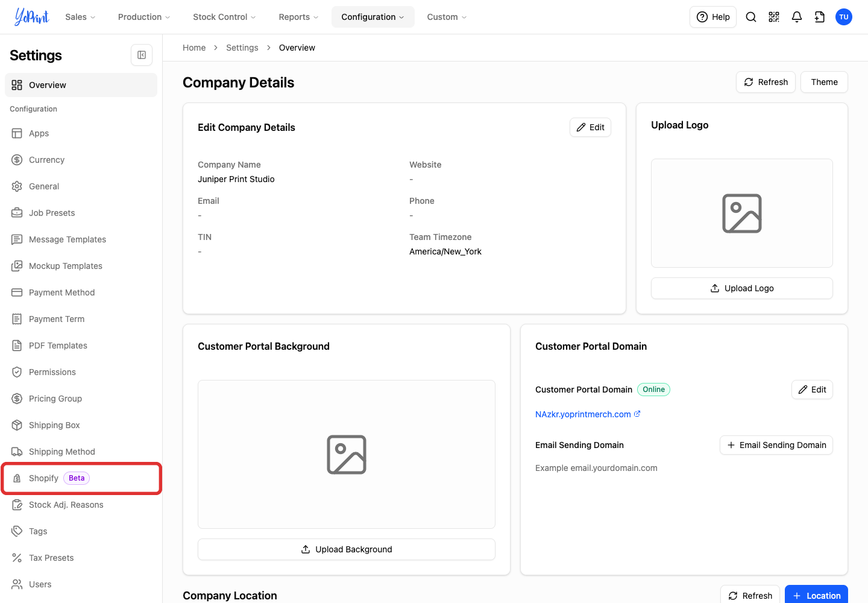Click the Tax Presets percent icon

pyautogui.click(x=17, y=558)
